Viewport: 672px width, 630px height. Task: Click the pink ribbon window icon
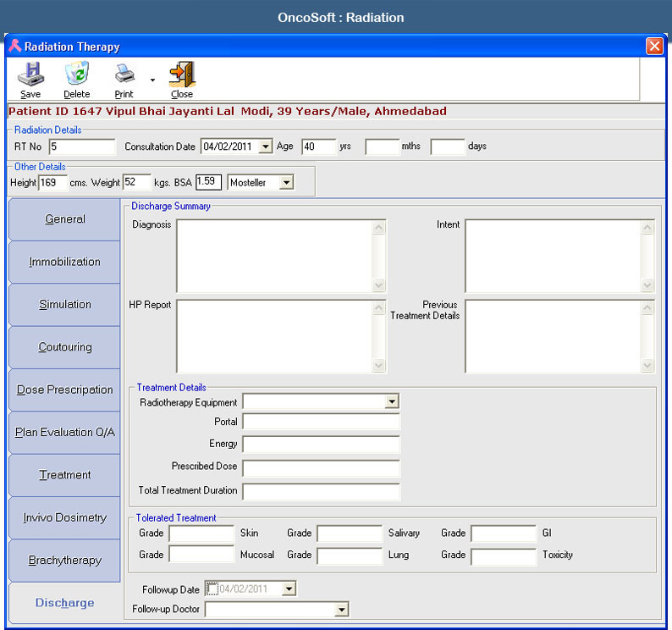(x=15, y=46)
